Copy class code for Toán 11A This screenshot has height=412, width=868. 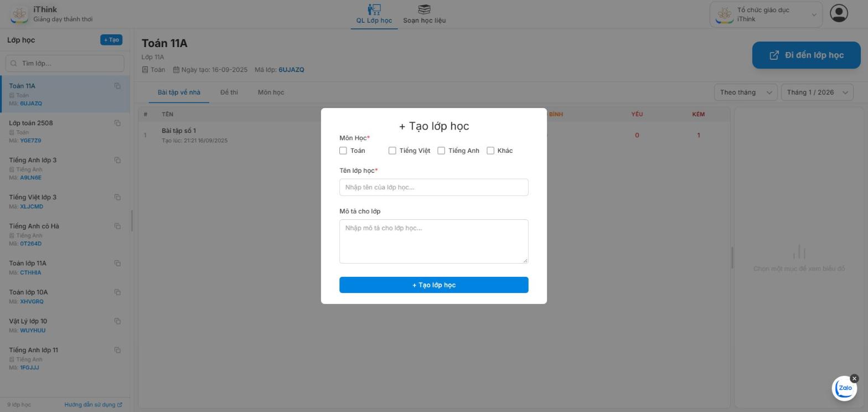pos(117,86)
